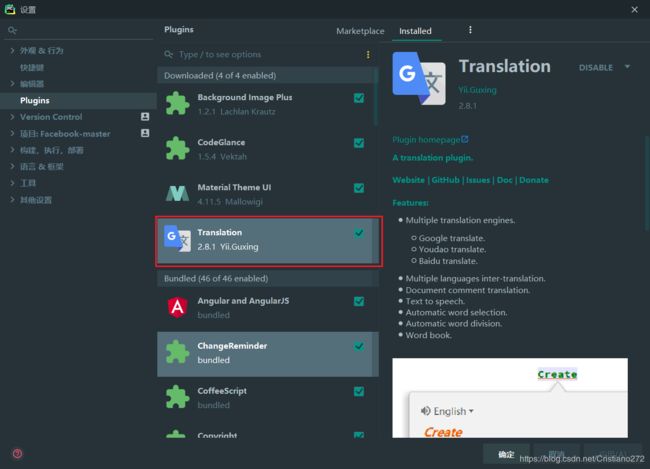Expand the 外观 & 行为 tree node
Screen dimensions: 650x469
[12, 50]
